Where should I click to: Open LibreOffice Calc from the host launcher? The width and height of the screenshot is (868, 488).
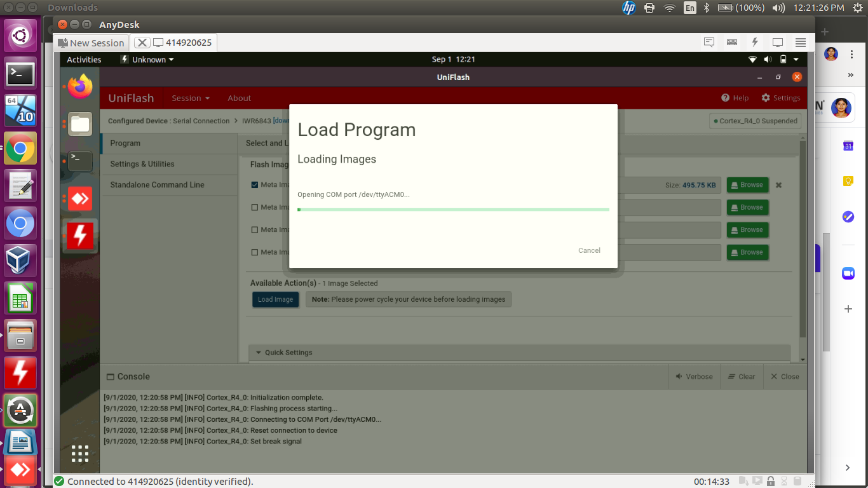coord(20,298)
